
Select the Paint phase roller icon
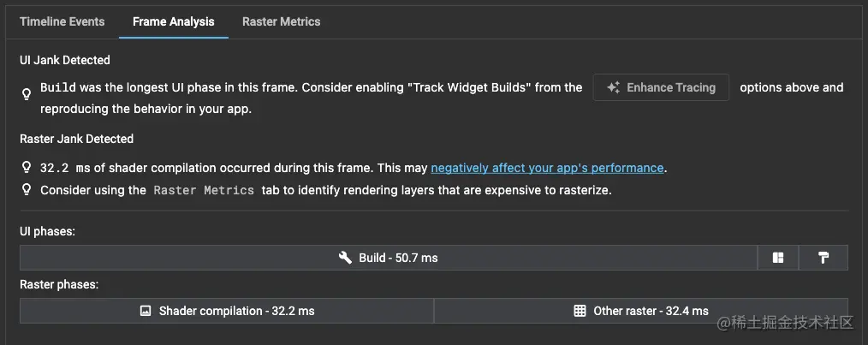[x=823, y=258]
